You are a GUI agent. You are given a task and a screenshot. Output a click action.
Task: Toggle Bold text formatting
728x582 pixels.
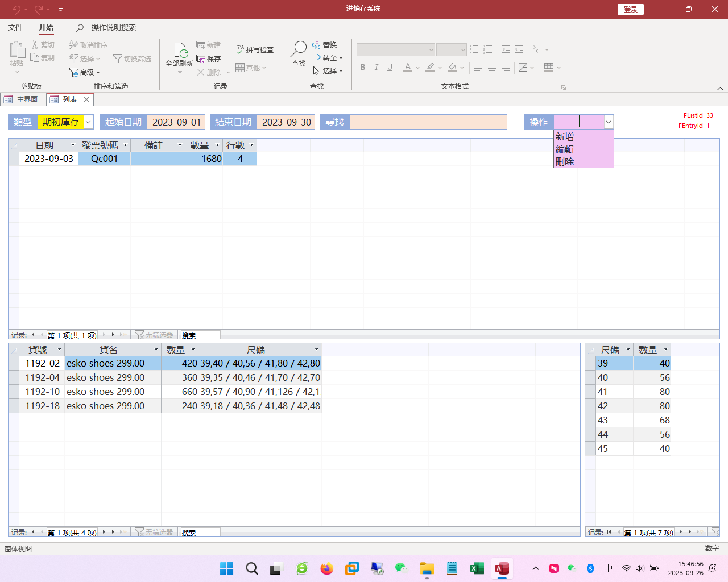(x=363, y=68)
